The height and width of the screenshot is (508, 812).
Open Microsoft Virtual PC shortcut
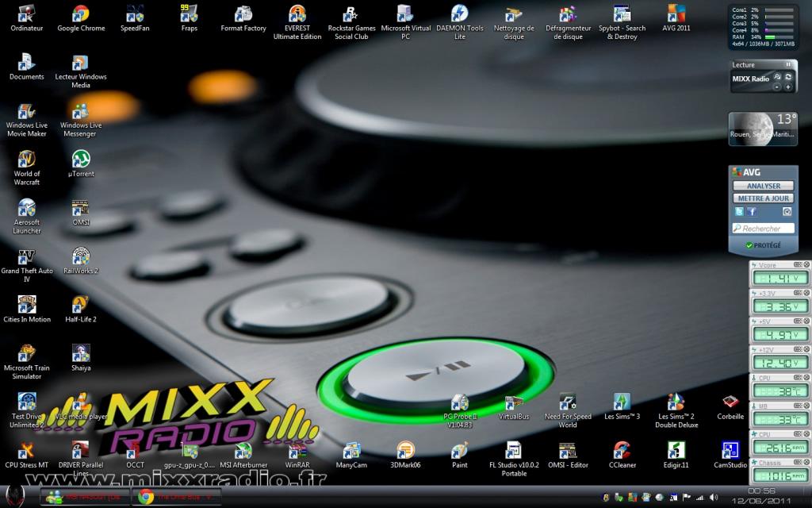(x=405, y=22)
